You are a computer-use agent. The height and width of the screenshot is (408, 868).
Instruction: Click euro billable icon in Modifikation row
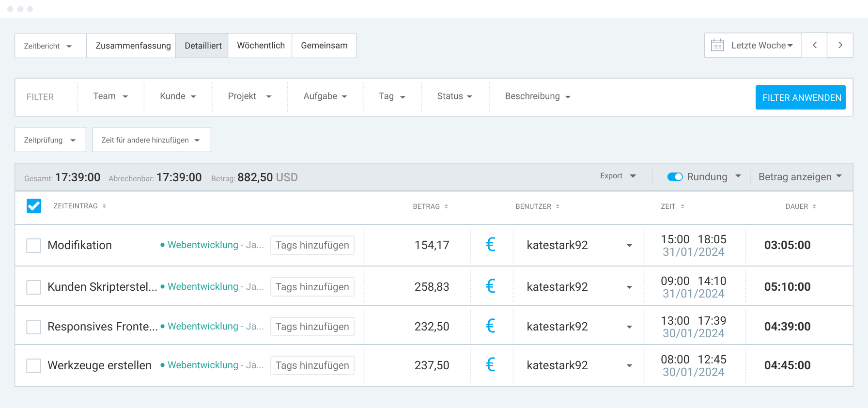tap(490, 244)
